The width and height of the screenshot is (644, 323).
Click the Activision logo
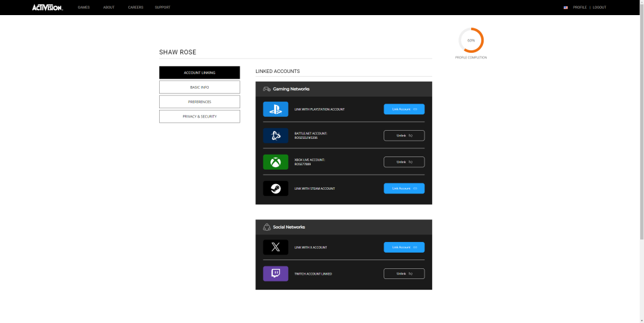pos(48,8)
